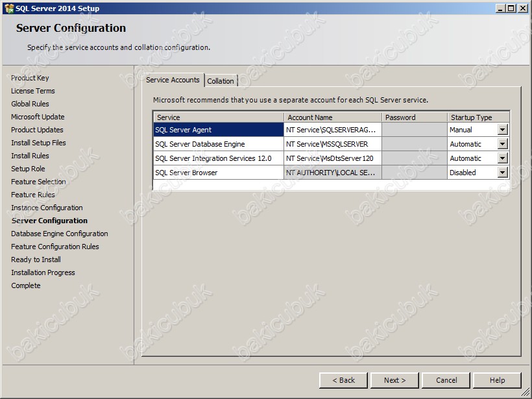
Task: Click Setup Role in the setup steps
Action: pyautogui.click(x=28, y=169)
